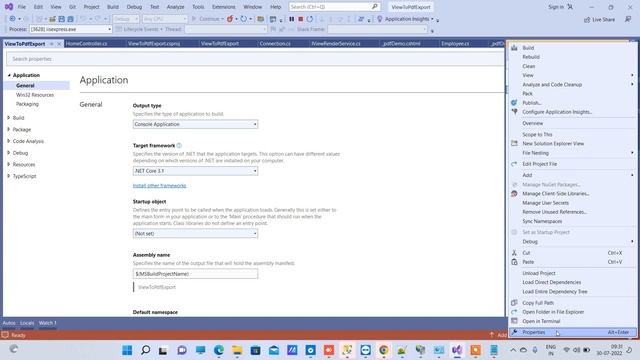Click the Stop debugging red square
The height and width of the screenshot is (360, 640).
(300, 19)
